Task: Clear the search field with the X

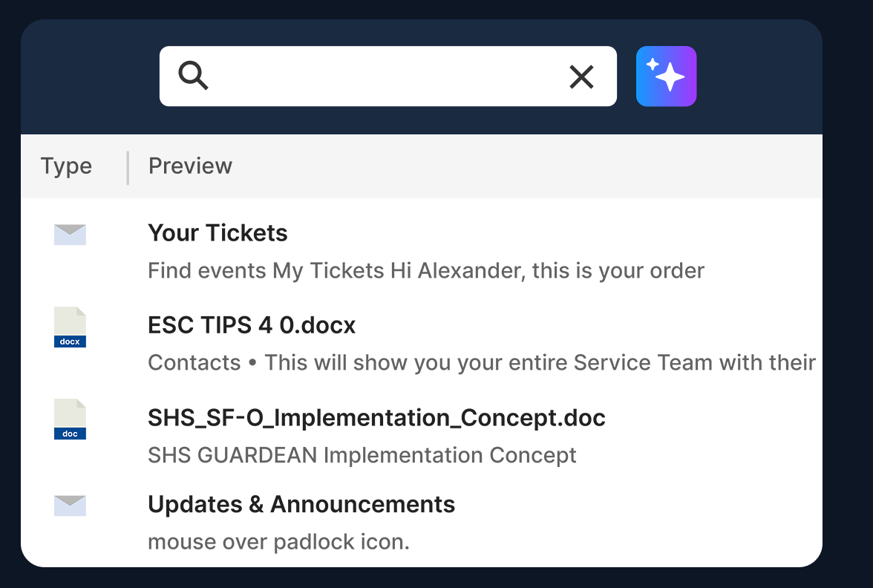Action: pos(581,77)
